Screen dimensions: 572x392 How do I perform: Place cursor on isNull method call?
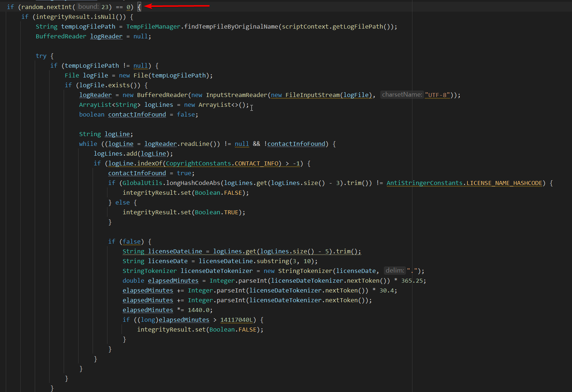(x=108, y=17)
